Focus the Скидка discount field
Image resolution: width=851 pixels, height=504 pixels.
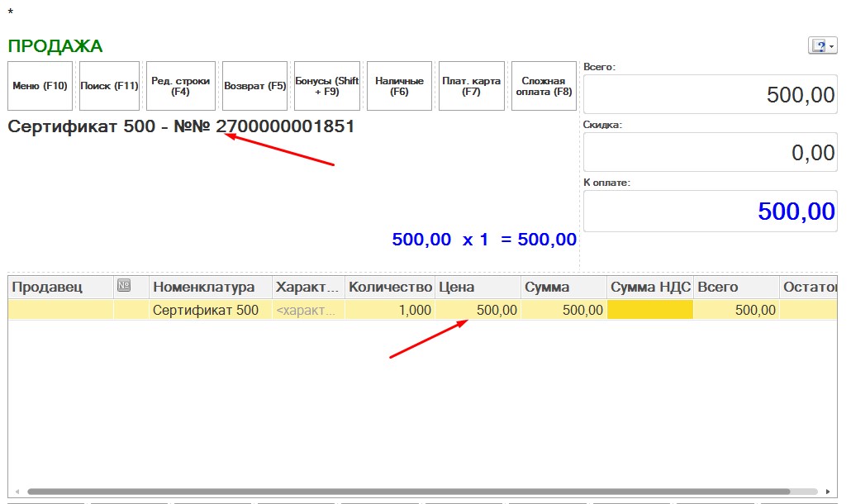tap(710, 153)
